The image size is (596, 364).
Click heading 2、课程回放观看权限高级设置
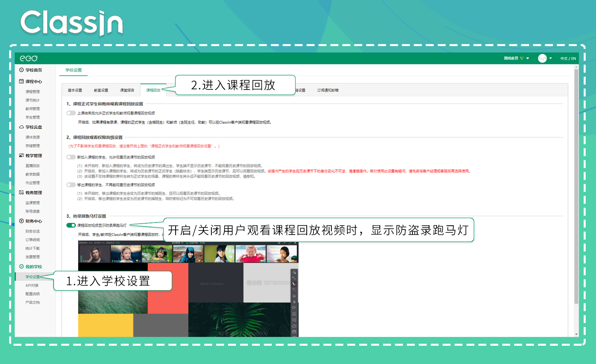(95, 137)
